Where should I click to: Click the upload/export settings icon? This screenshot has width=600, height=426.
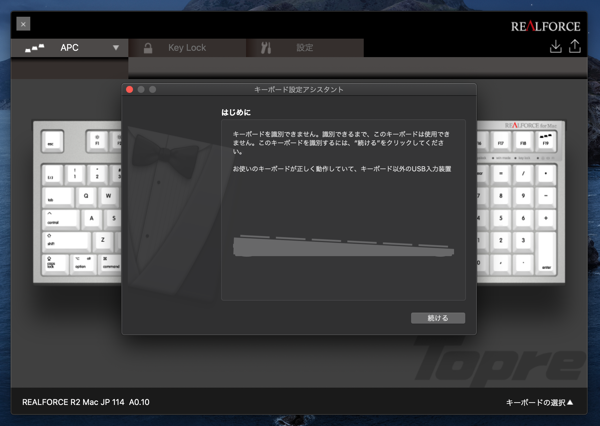pyautogui.click(x=575, y=46)
